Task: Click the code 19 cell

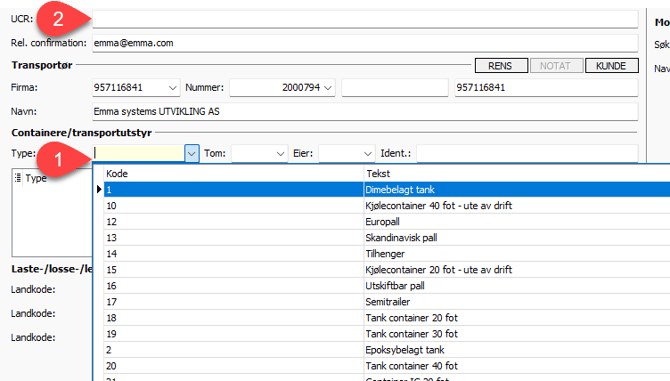Action: point(233,334)
